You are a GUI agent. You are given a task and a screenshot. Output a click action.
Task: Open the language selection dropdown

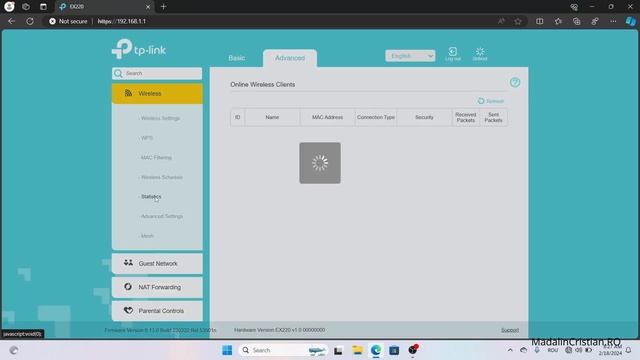410,56
